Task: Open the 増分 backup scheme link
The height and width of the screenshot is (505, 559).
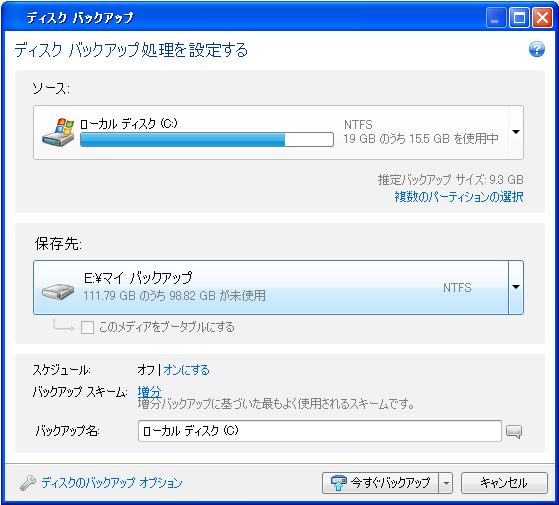Action: (x=149, y=392)
